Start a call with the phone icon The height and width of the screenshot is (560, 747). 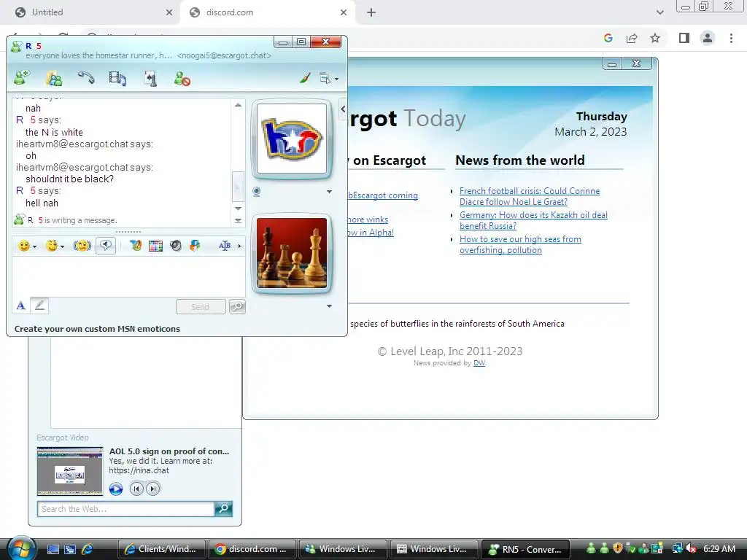click(86, 77)
